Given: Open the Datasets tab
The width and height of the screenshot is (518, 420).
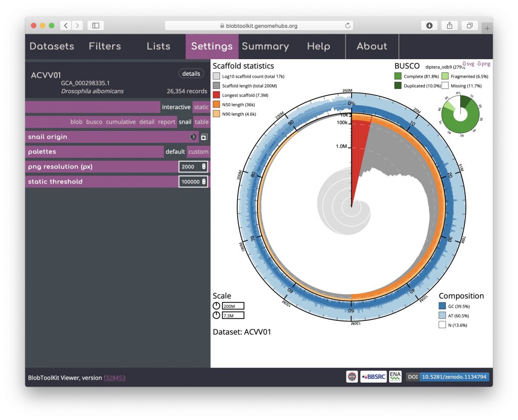Looking at the screenshot, I should tap(52, 46).
